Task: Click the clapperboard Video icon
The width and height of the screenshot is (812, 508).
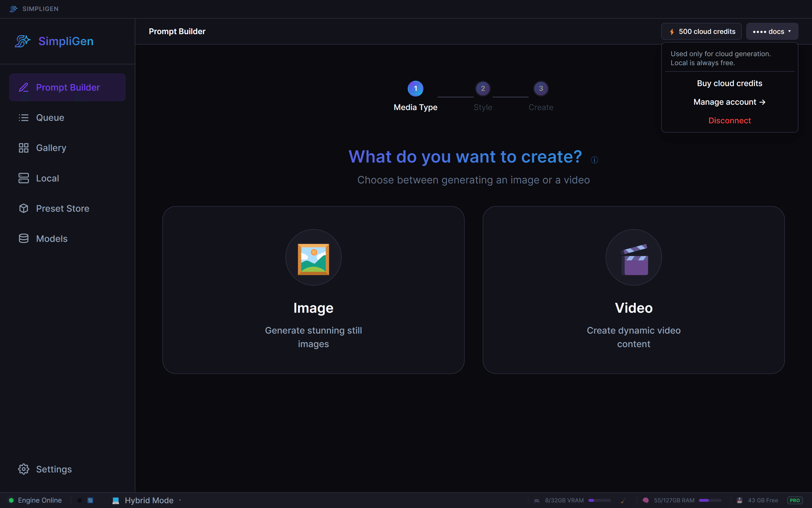Action: pos(634,259)
